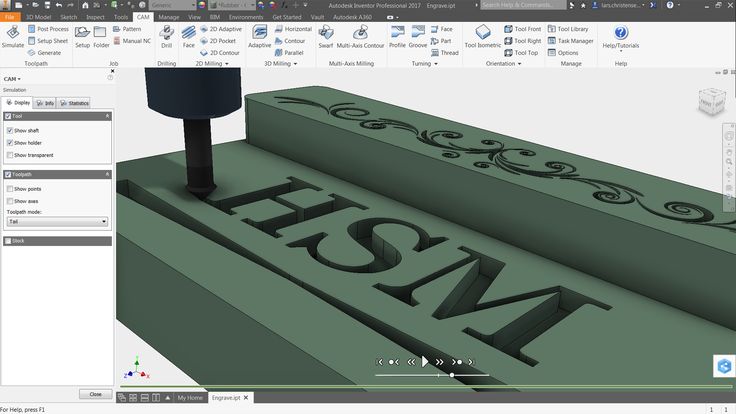Select the 3D Contour strategy

pyautogui.click(x=290, y=41)
